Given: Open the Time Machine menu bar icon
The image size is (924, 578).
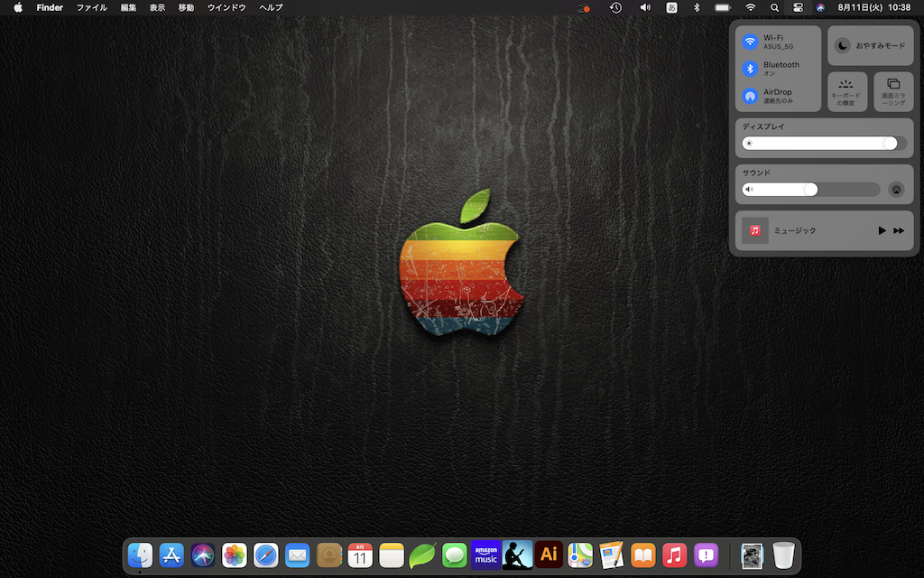Looking at the screenshot, I should click(x=615, y=7).
